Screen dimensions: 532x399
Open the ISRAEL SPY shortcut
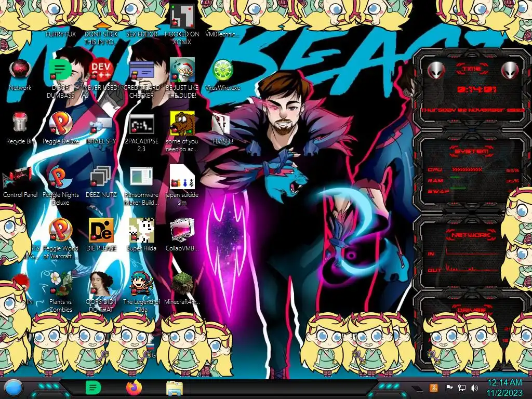point(101,124)
